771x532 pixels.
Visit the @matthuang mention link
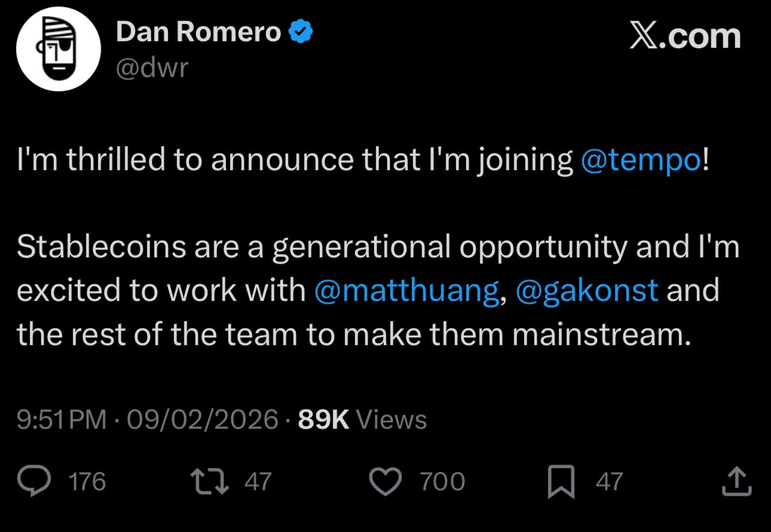pos(406,291)
